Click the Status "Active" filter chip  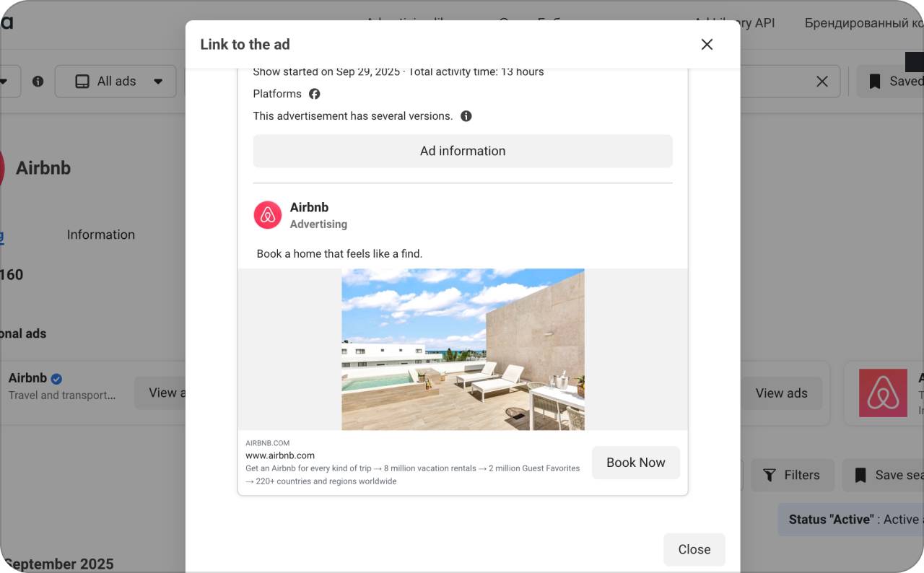(x=852, y=519)
